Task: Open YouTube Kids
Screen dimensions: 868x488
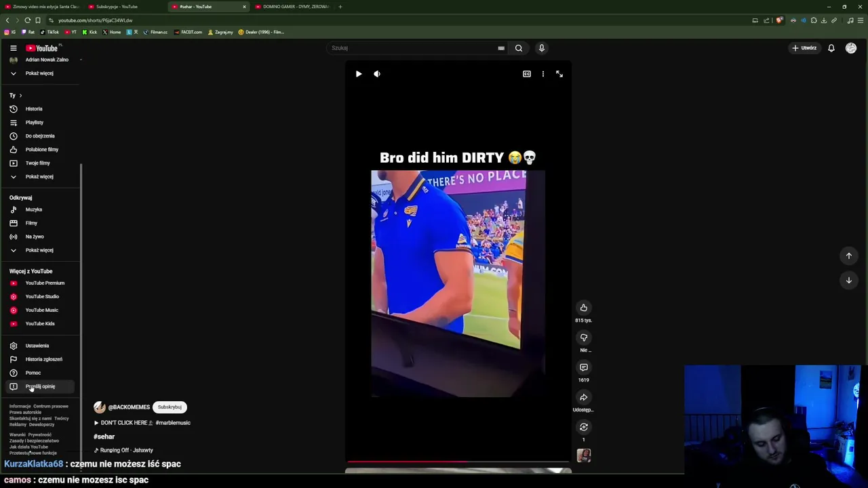Action: (39, 324)
